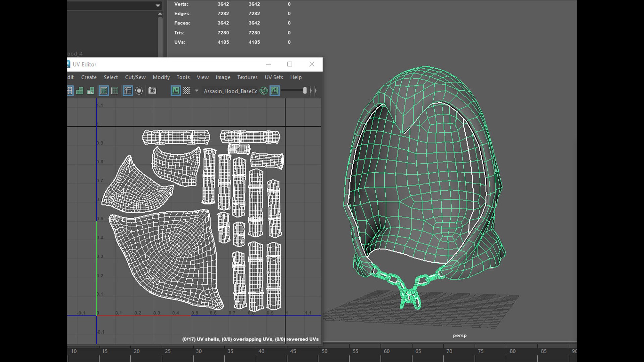Open the texture list dropdown arrow
Image resolution: width=644 pixels, height=362 pixels.
tap(197, 91)
